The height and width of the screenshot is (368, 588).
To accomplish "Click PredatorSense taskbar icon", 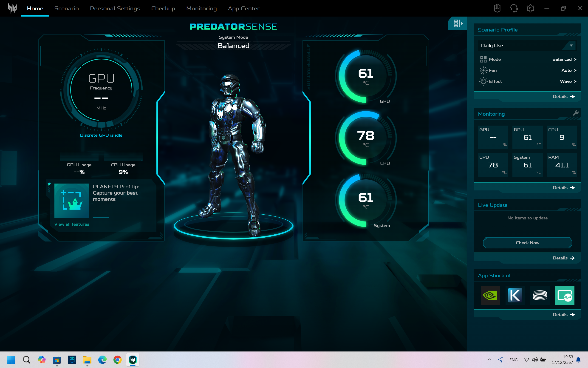I will [x=133, y=359].
